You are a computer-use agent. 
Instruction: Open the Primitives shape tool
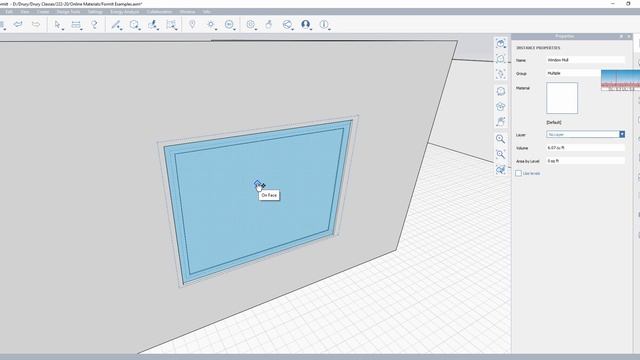point(134,24)
